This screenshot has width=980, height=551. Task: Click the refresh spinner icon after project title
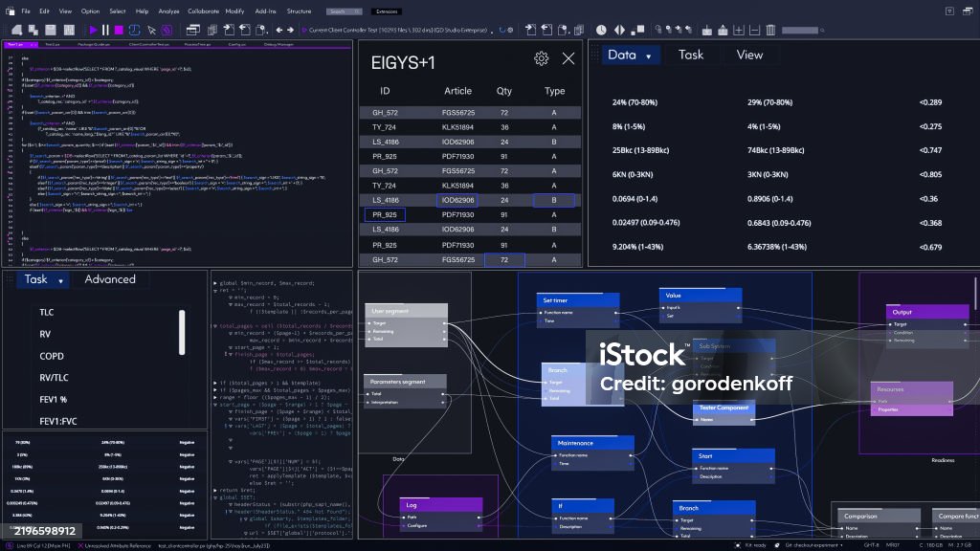coord(501,30)
